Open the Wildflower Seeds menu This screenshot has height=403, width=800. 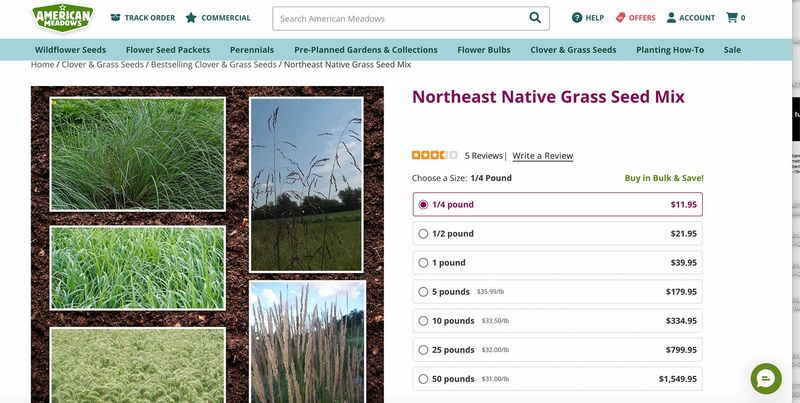(x=70, y=50)
